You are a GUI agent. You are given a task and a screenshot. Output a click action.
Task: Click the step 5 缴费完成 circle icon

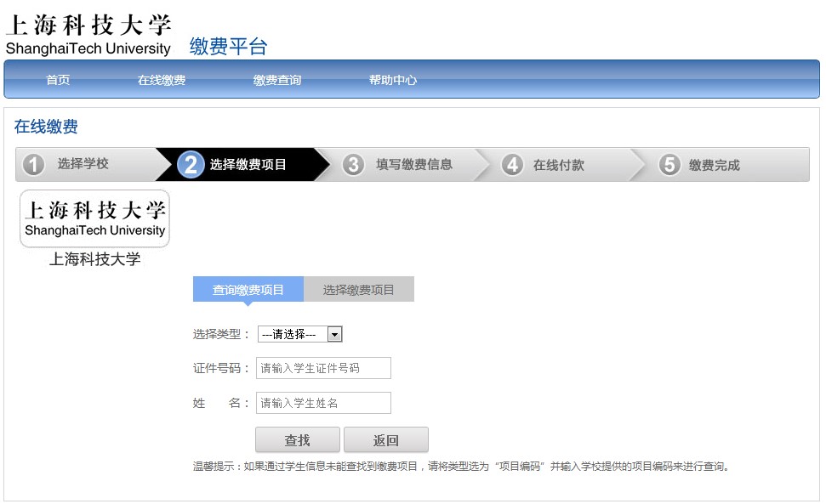coord(669,164)
